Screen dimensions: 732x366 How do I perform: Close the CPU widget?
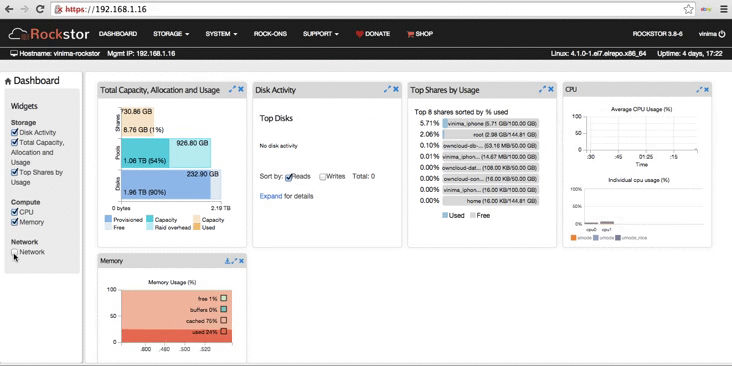click(x=706, y=89)
